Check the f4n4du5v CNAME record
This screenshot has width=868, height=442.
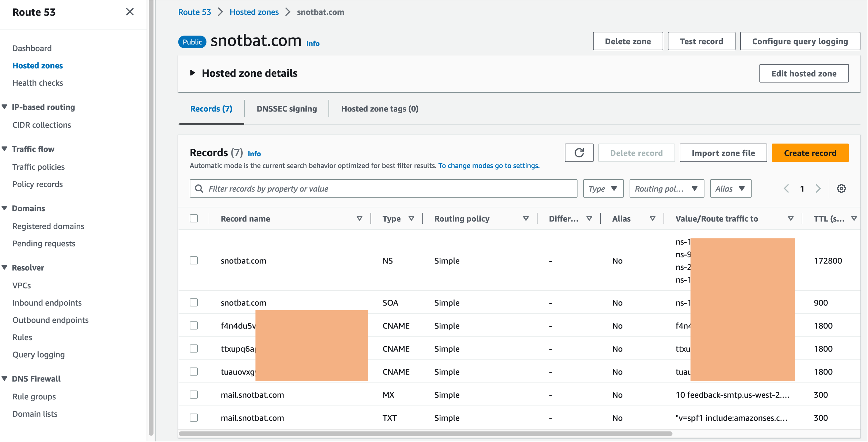coord(194,326)
